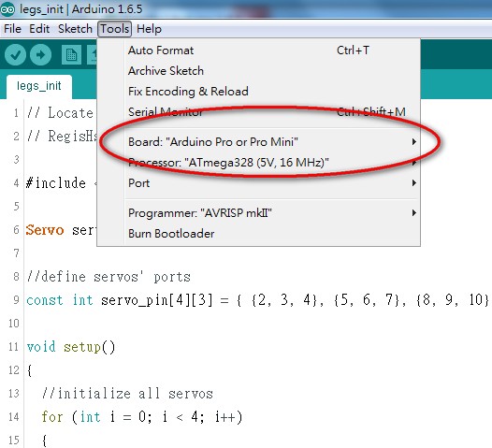Click the New sketch toolbar icon
The height and width of the screenshot is (448, 492).
click(x=71, y=55)
